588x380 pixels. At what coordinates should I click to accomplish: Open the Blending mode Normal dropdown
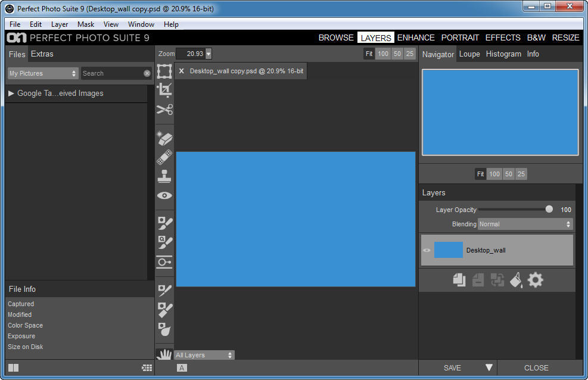pyautogui.click(x=525, y=225)
